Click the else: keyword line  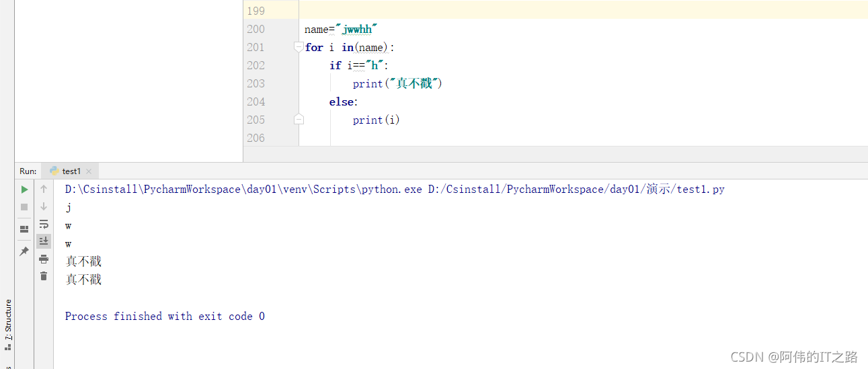pos(344,101)
